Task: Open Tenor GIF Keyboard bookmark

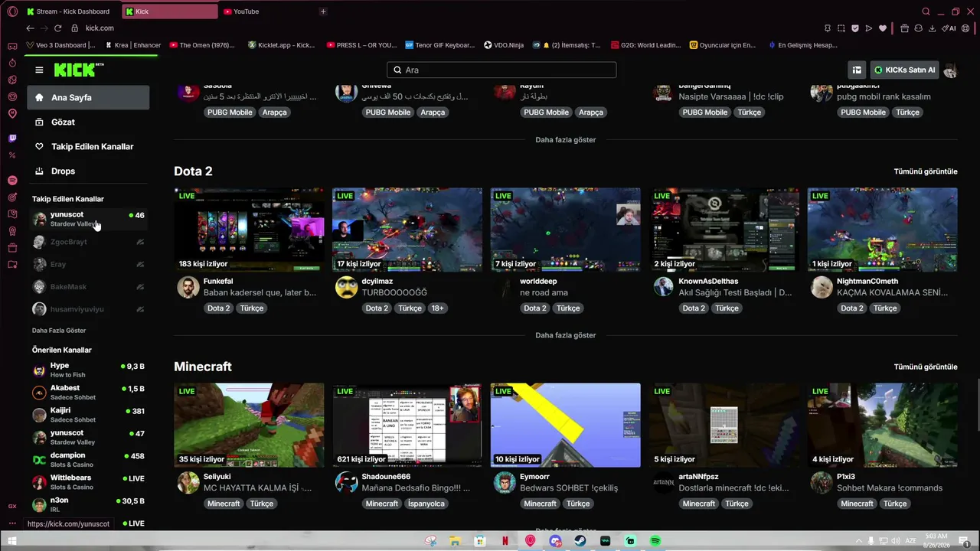Action: (x=440, y=45)
